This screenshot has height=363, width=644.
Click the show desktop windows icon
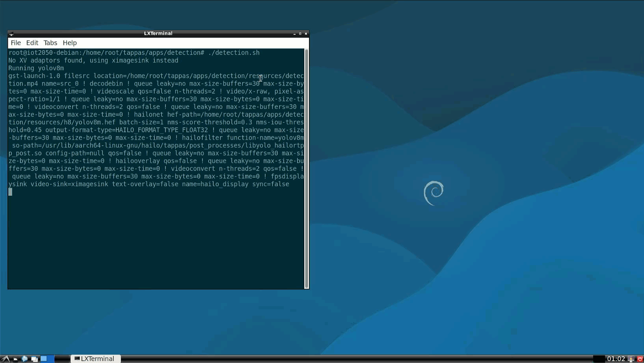34,359
